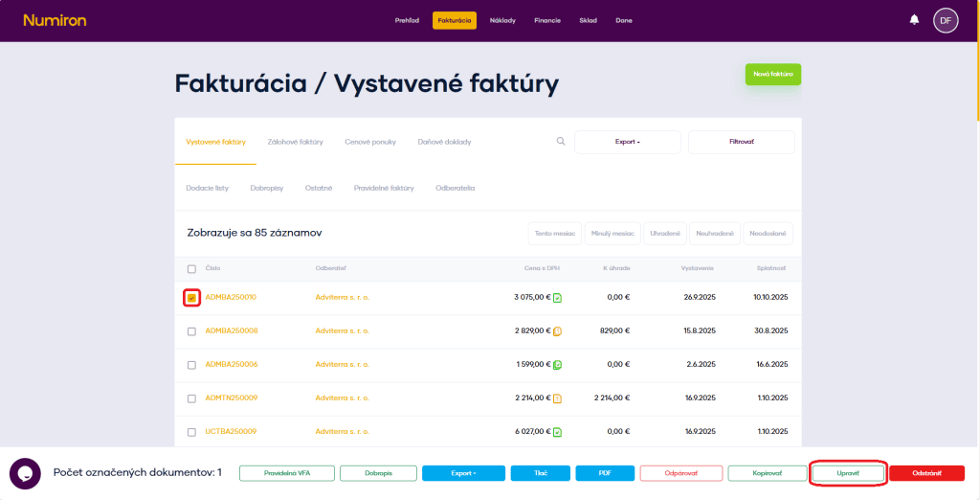The image size is (980, 500).
Task: Click the green Nová faktúra button
Action: (x=773, y=74)
